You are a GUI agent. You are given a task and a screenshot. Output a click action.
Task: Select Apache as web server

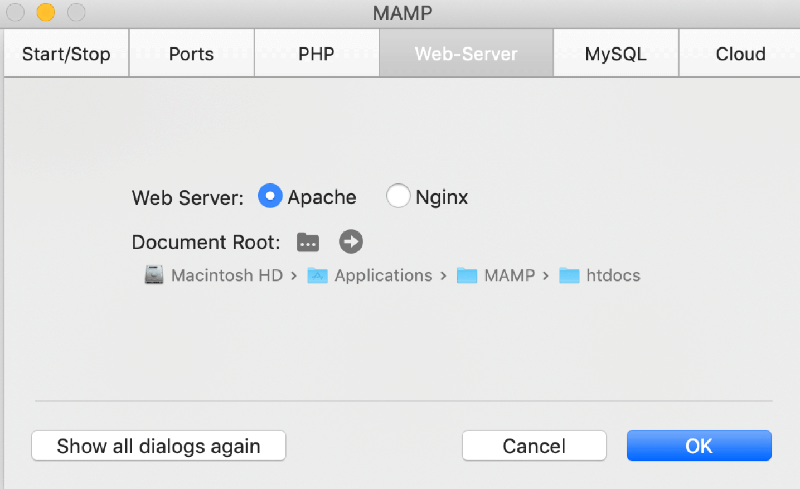(x=270, y=196)
